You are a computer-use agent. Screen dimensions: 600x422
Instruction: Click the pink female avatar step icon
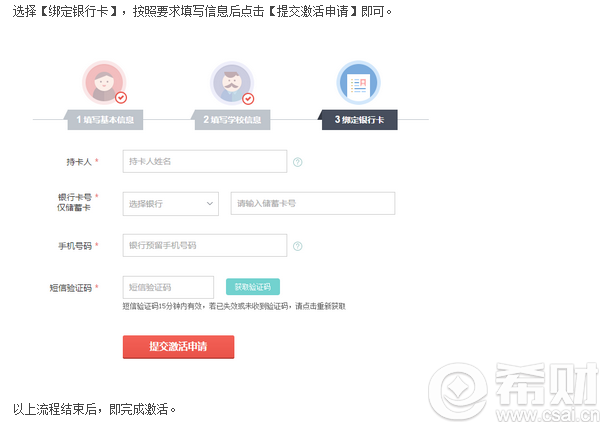[104, 82]
